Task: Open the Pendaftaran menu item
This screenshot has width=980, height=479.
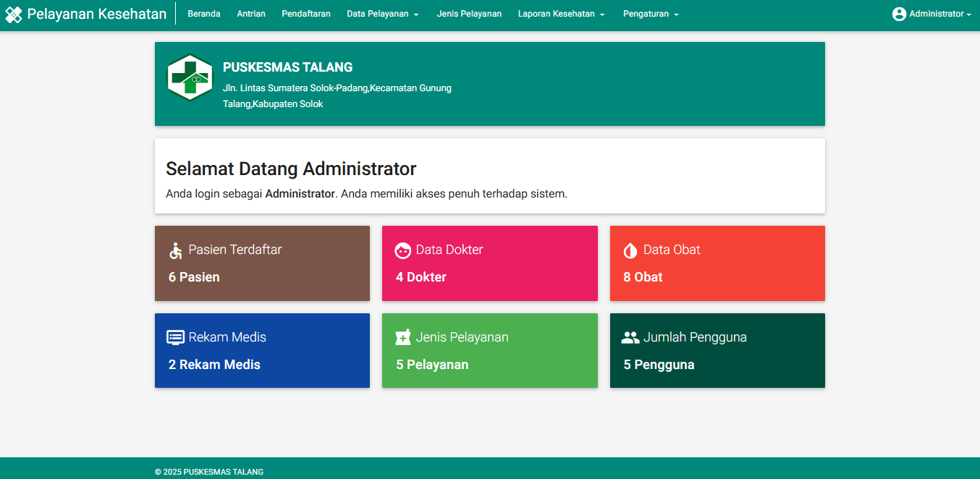Action: click(x=306, y=14)
